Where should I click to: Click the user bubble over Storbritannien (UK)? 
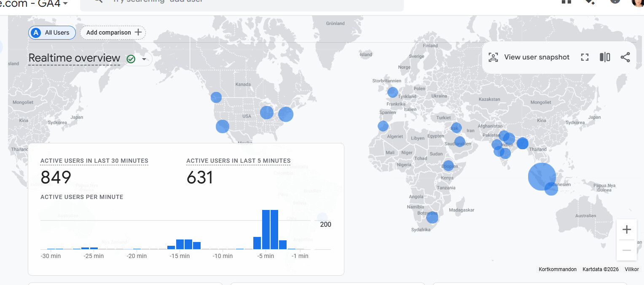(392, 92)
